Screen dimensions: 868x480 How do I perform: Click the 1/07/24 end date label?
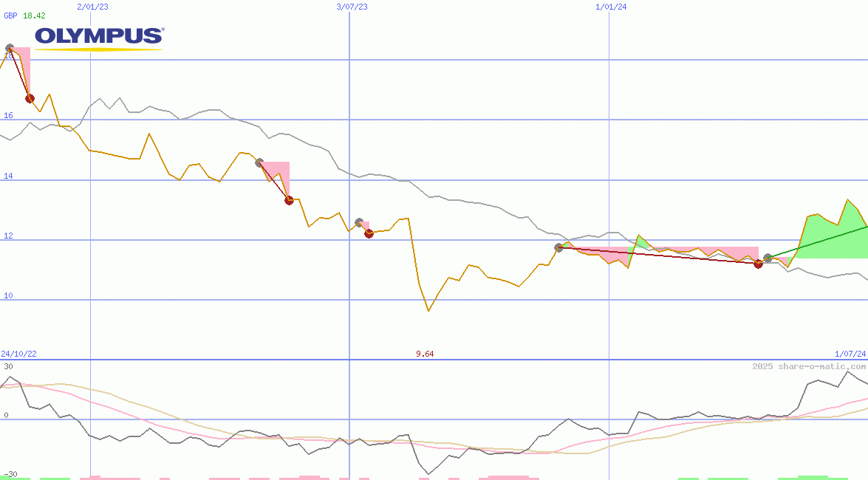850,354
